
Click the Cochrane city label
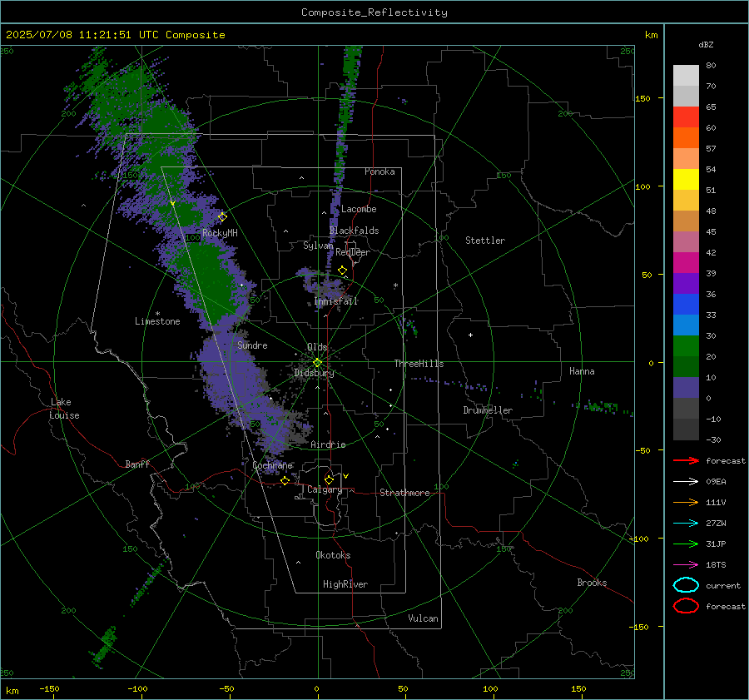pos(272,465)
